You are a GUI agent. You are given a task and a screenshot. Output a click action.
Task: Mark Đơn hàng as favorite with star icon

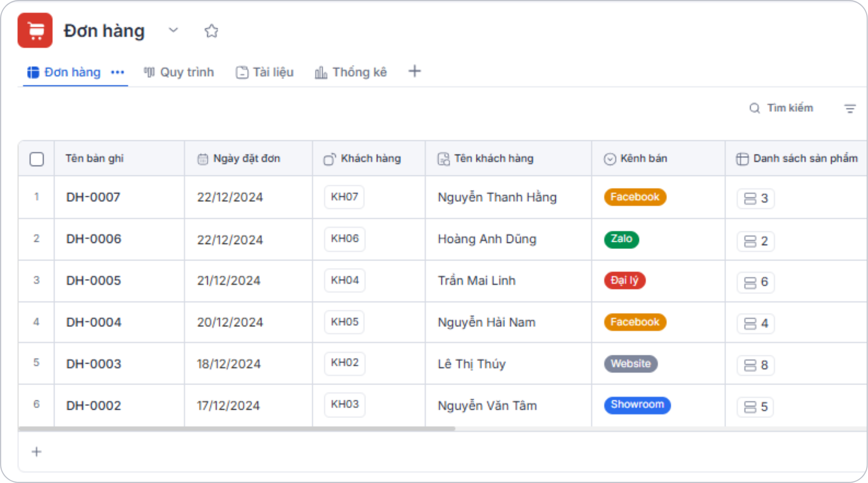[211, 31]
